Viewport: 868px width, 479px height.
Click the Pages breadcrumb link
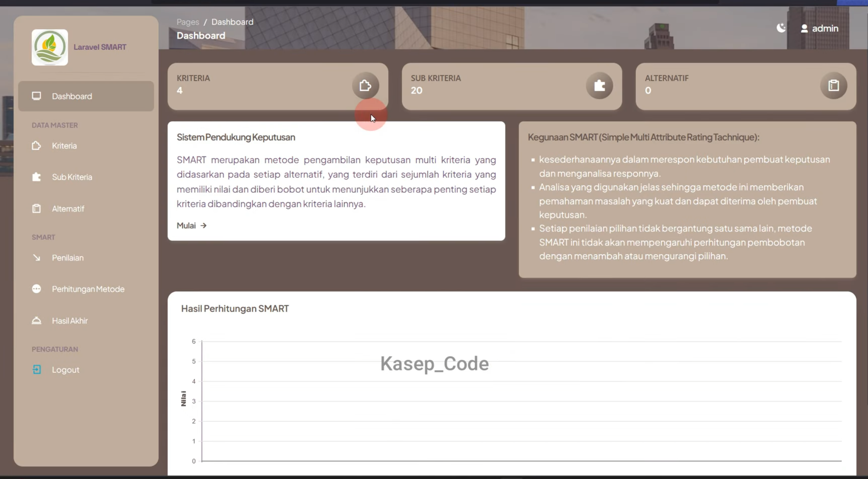click(x=188, y=22)
